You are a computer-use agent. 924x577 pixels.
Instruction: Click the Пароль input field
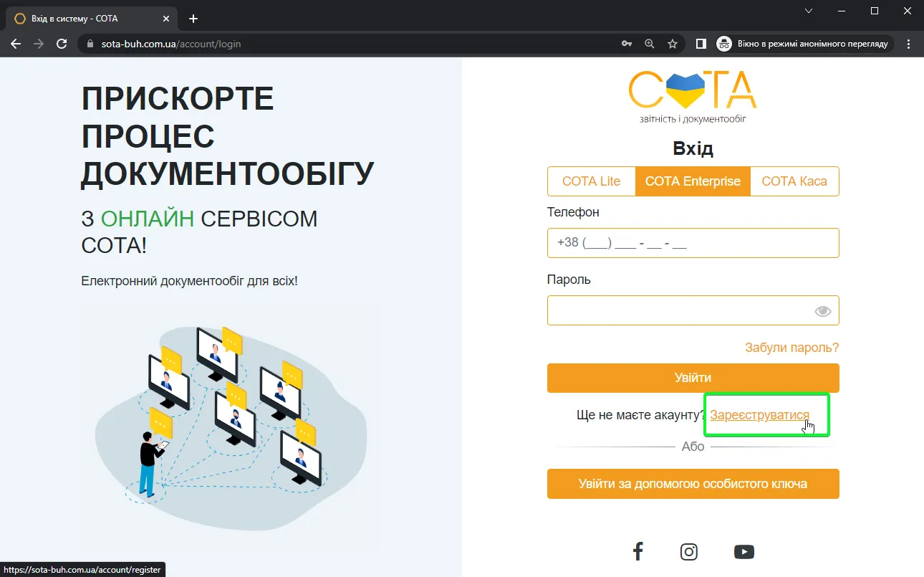[693, 310]
